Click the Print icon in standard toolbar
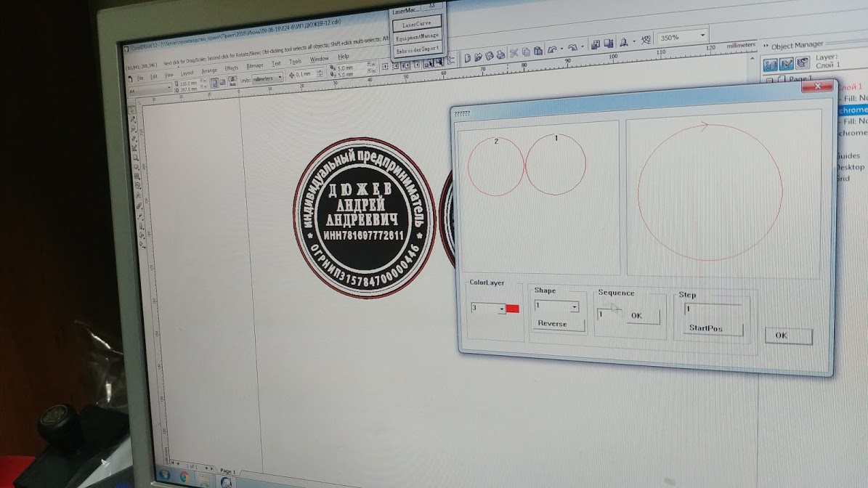The image size is (868, 488). (x=501, y=54)
